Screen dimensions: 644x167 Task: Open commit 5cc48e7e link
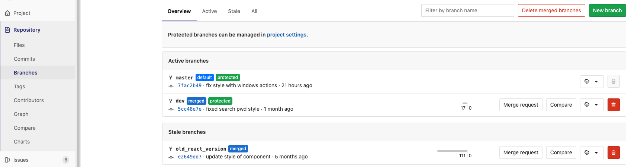click(190, 109)
